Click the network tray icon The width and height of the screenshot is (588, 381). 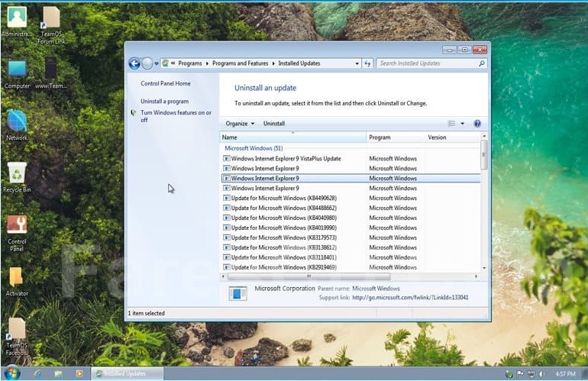pos(531,374)
